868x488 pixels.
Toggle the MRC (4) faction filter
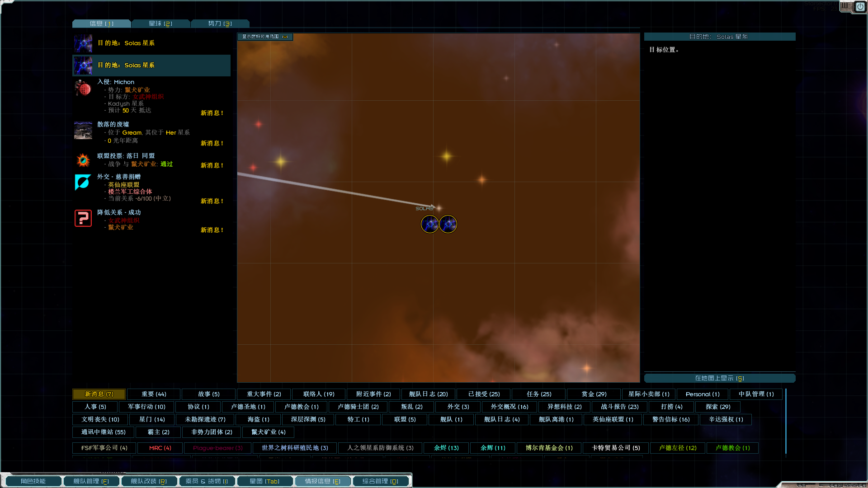coord(160,448)
